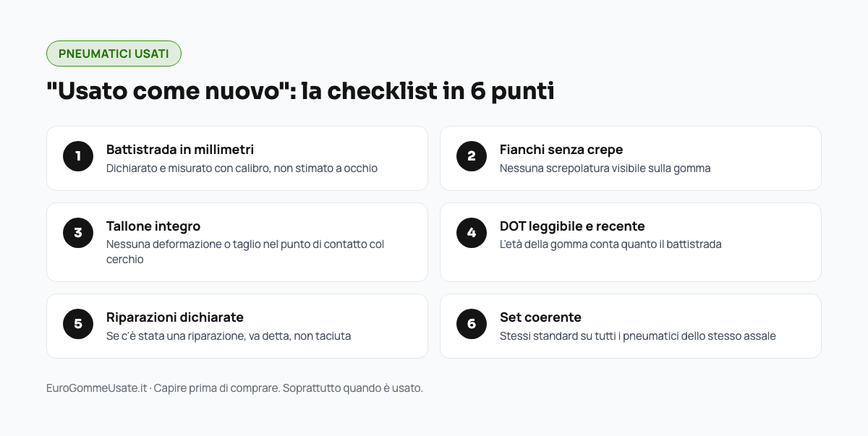The image size is (868, 436).
Task: Select the Riparazioni dichiarate title
Action: pos(175,317)
